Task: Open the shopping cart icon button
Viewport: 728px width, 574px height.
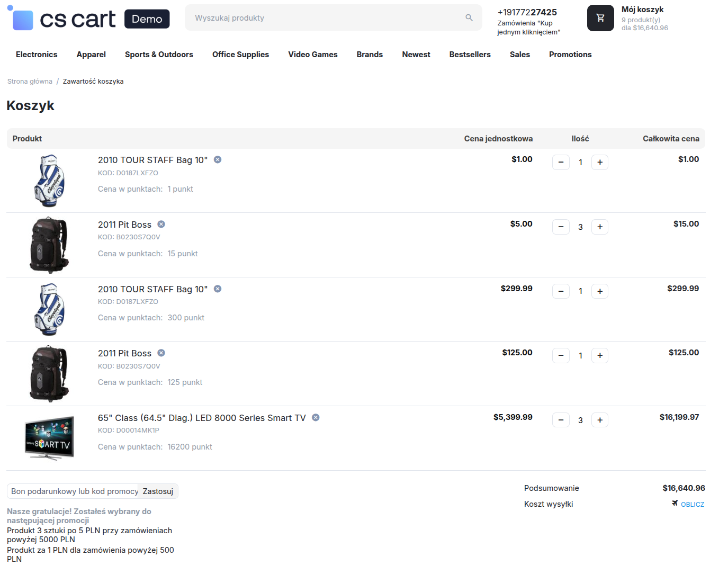Action: [x=600, y=18]
